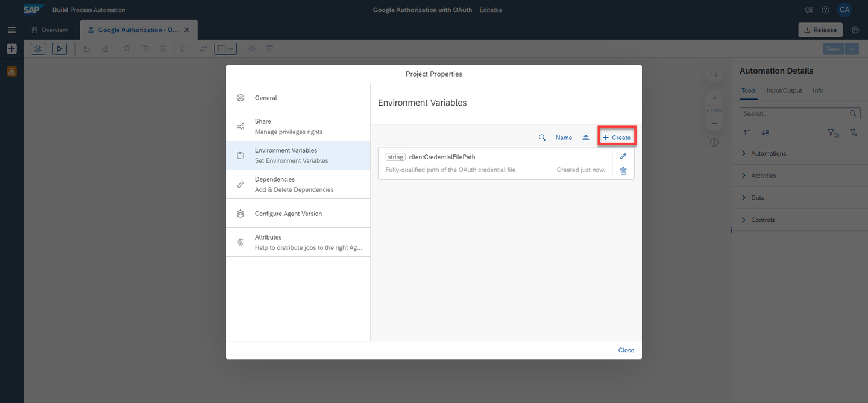Switch to the Info tab
This screenshot has height=403, width=868.
pos(818,90)
